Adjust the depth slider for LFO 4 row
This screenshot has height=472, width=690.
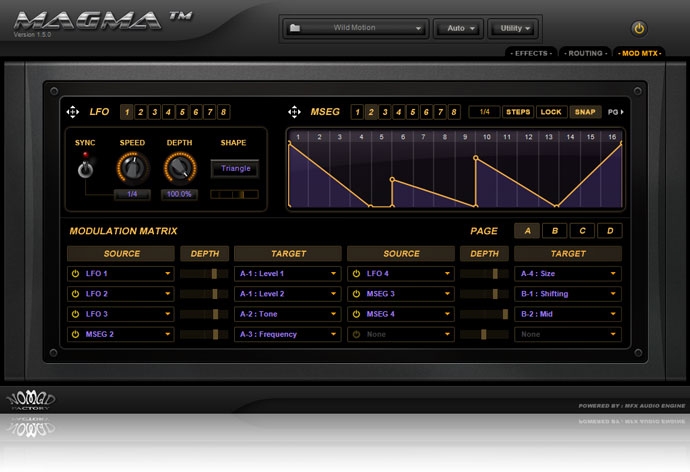click(484, 274)
